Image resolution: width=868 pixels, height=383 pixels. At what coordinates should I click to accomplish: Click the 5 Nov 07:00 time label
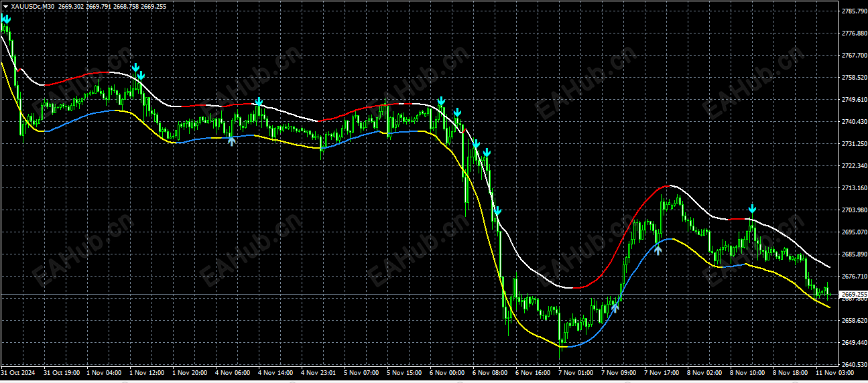(363, 373)
